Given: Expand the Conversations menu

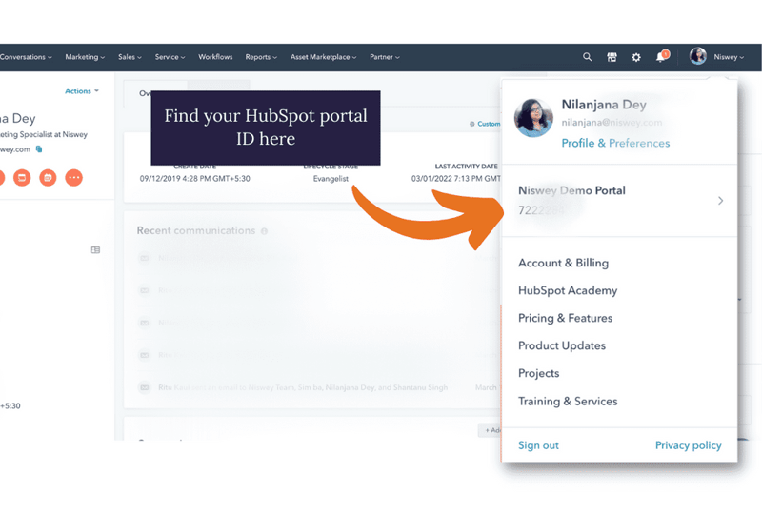Looking at the screenshot, I should [x=26, y=57].
